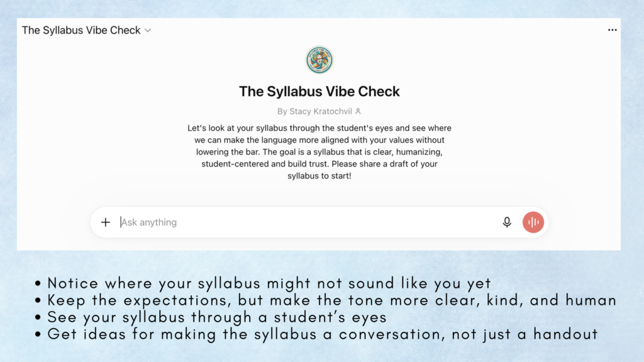Click the circular Syllabus Vibe Check logo

(319, 60)
